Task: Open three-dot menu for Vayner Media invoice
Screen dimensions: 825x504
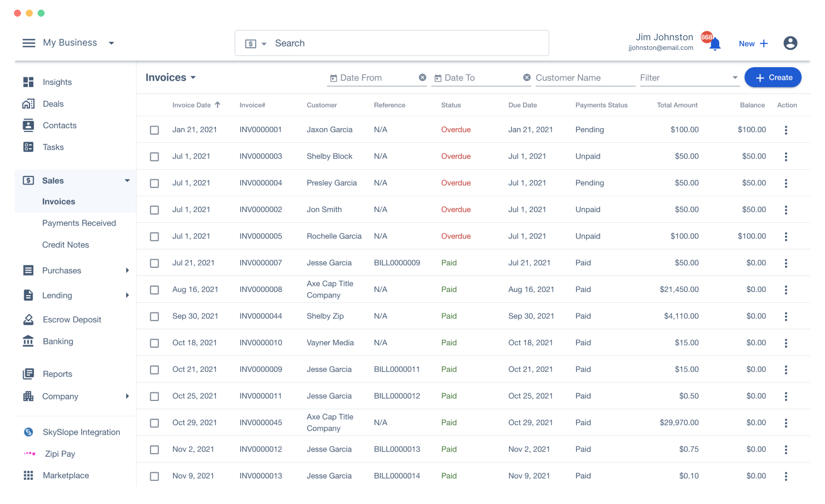Action: click(x=786, y=343)
